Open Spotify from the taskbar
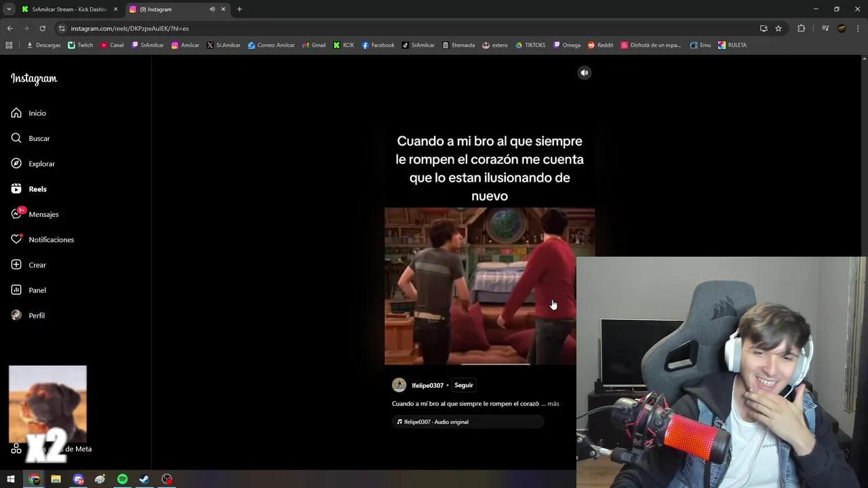Screen dimensions: 868x488 coord(122,479)
